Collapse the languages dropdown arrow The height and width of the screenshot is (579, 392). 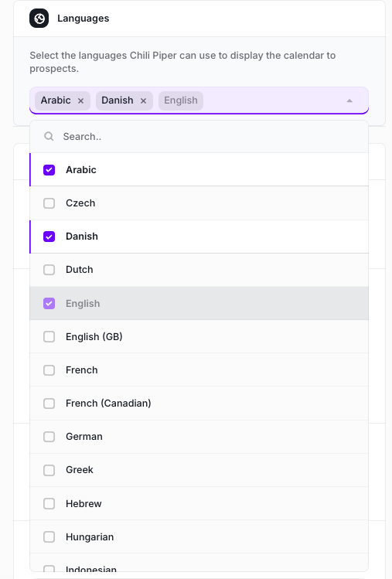click(x=349, y=100)
